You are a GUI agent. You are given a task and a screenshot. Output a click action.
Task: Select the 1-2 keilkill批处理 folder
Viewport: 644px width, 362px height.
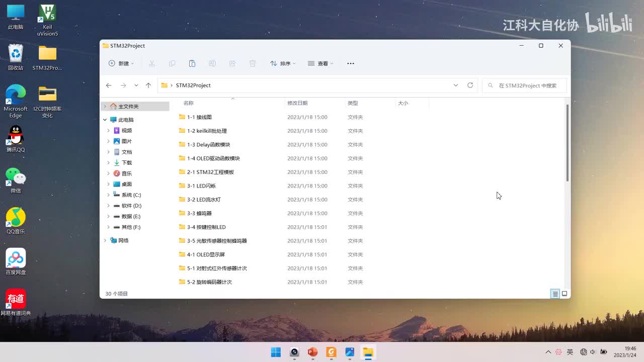(203, 131)
